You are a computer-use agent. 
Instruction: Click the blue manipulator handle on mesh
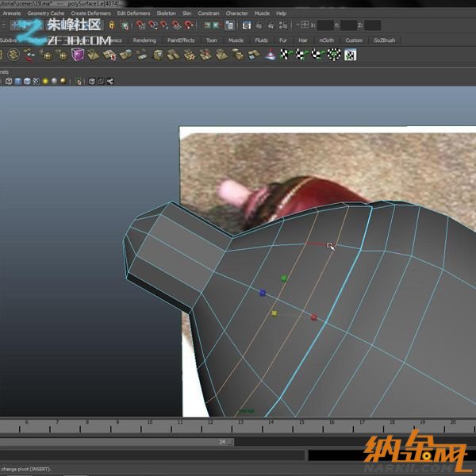coord(263,293)
